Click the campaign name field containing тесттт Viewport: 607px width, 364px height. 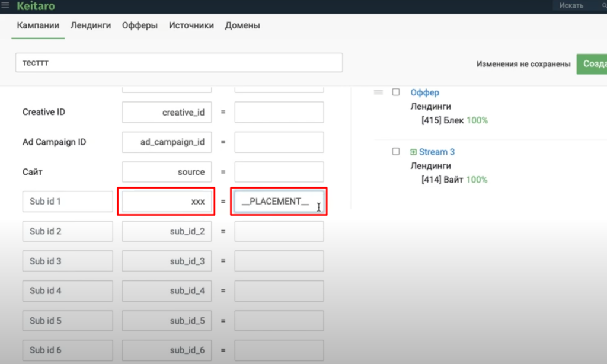pos(178,62)
